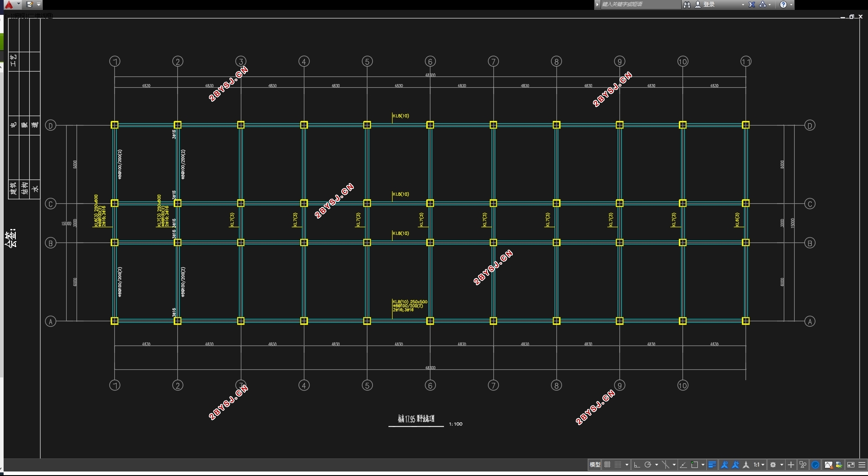The height and width of the screenshot is (476, 868).
Task: Open the help question mark icon
Action: tap(783, 4)
